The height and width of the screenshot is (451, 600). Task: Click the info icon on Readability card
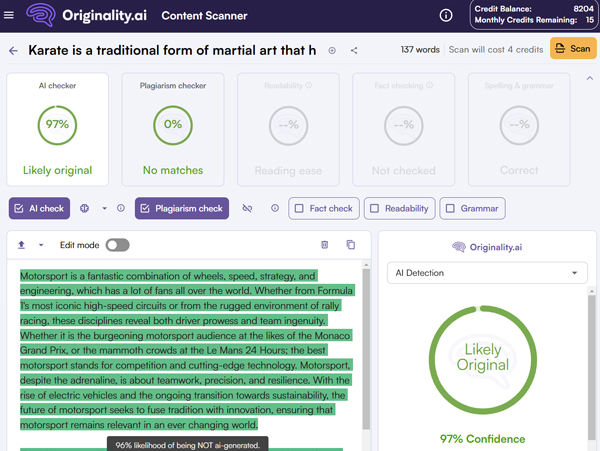click(x=309, y=85)
